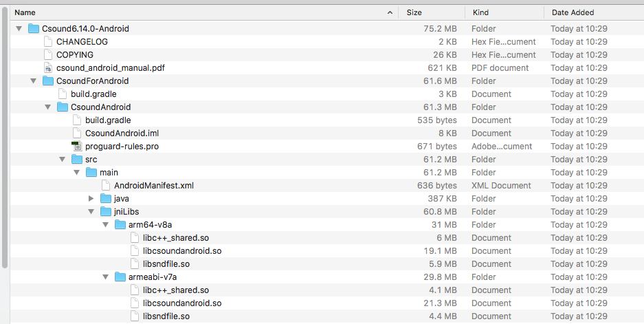Click libcsoundandroid.so 21.3 MB file icon
644x324 pixels.
coord(134,303)
